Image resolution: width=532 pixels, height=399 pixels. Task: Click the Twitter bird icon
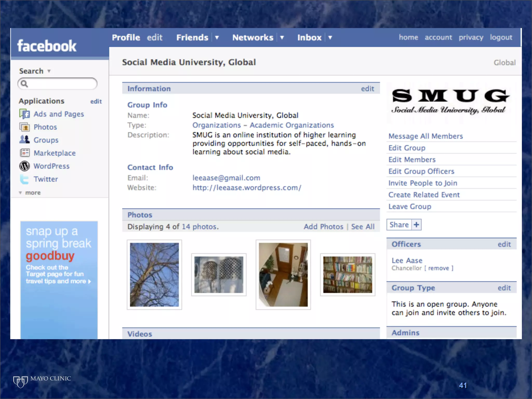click(24, 179)
